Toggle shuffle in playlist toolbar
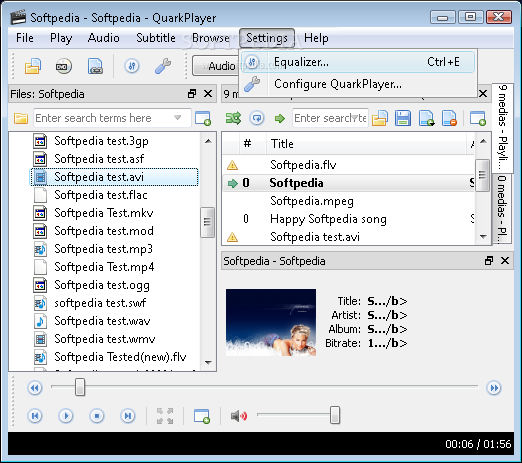This screenshot has height=463, width=522. pos(233,118)
